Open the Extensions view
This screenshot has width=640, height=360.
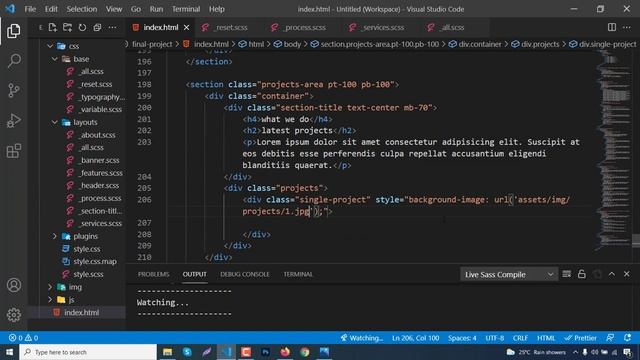(13, 151)
